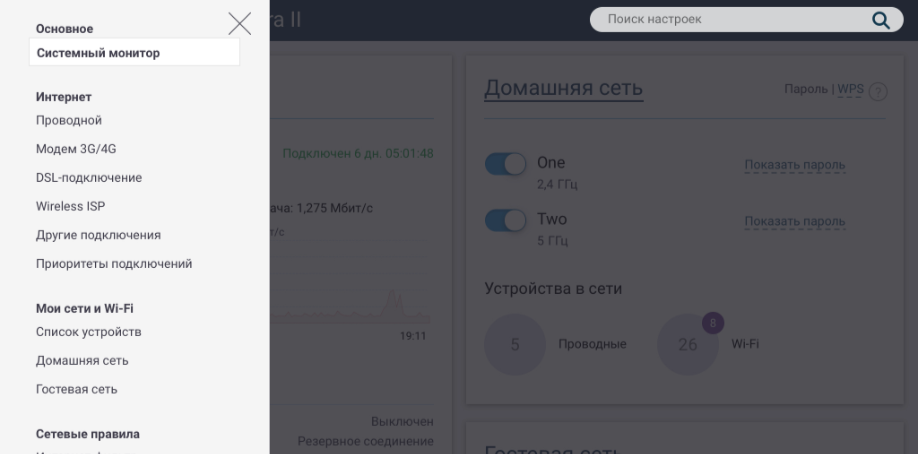This screenshot has height=454, width=918.
Task: Open Другие подключения
Action: pos(98,235)
